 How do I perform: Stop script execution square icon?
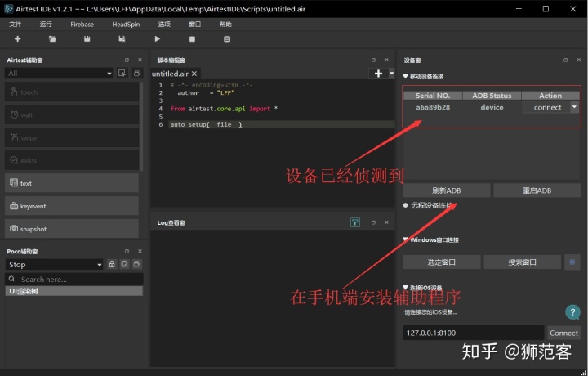pos(192,39)
